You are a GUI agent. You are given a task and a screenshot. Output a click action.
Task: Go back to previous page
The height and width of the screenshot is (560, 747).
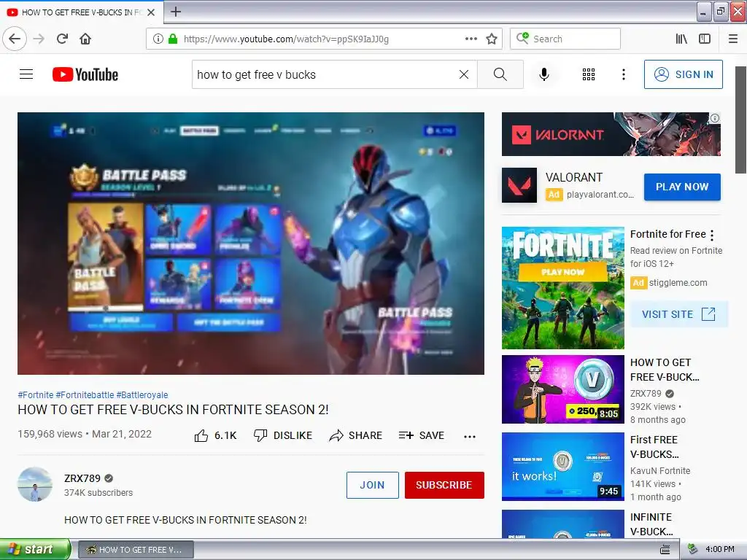click(15, 39)
